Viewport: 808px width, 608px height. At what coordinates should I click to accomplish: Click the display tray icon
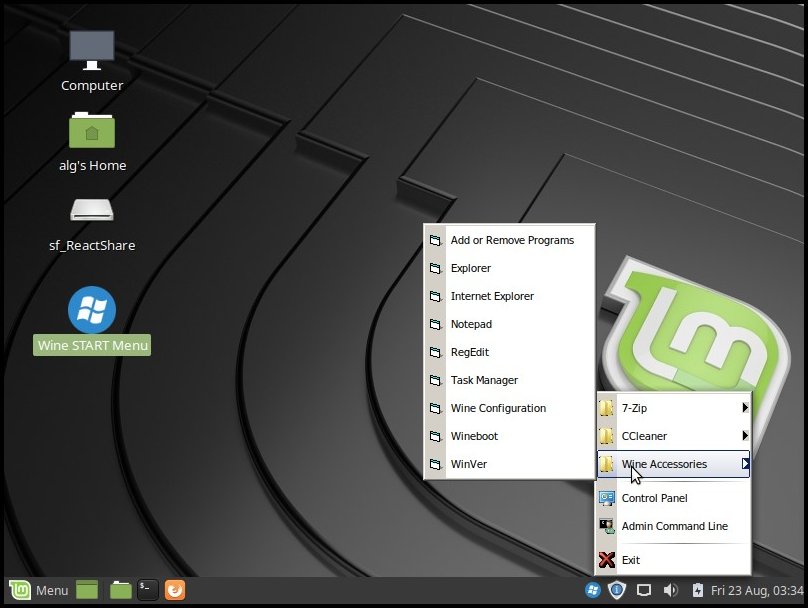click(x=644, y=590)
